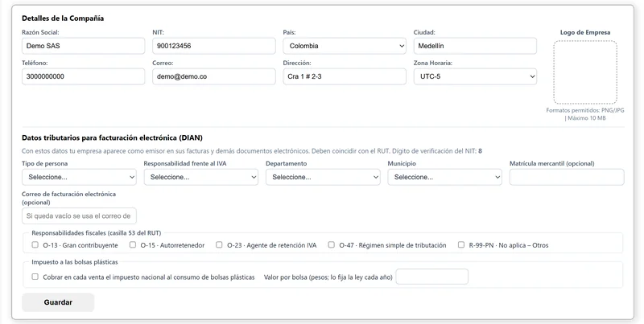
Task: Click the 'Matrícula mercantil (opcional)' label
Action: coord(552,163)
